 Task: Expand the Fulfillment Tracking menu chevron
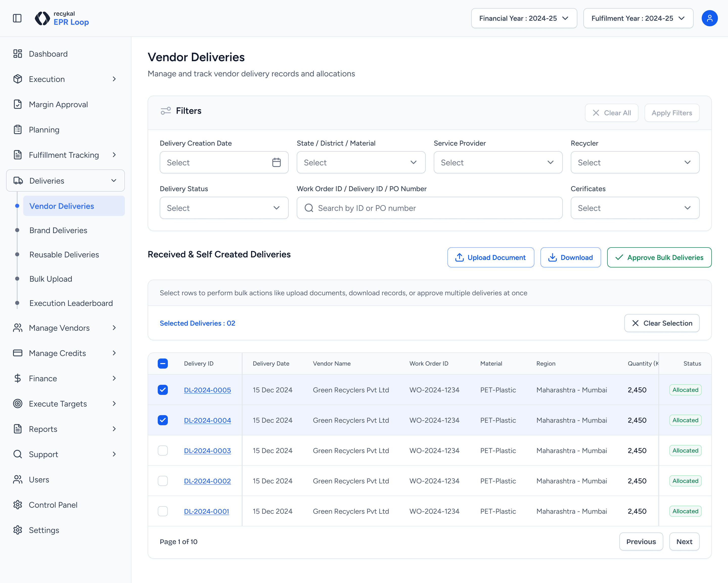114,155
